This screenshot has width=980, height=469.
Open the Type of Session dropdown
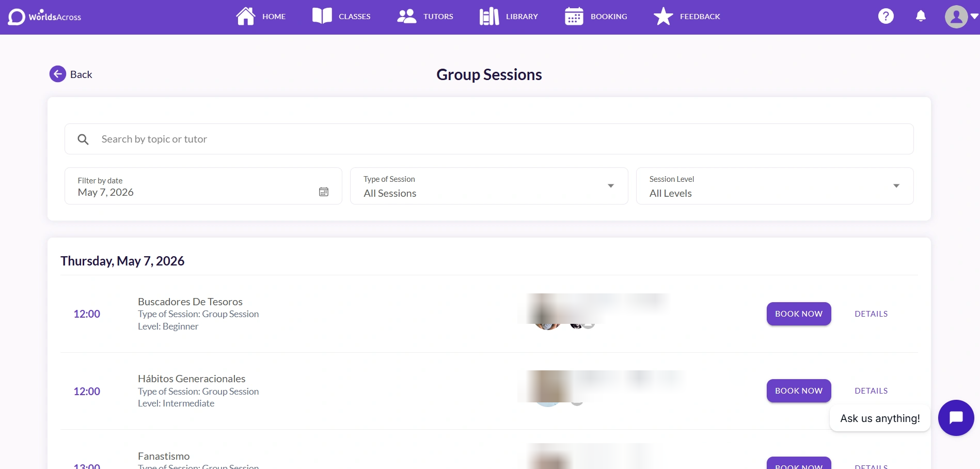click(x=489, y=186)
